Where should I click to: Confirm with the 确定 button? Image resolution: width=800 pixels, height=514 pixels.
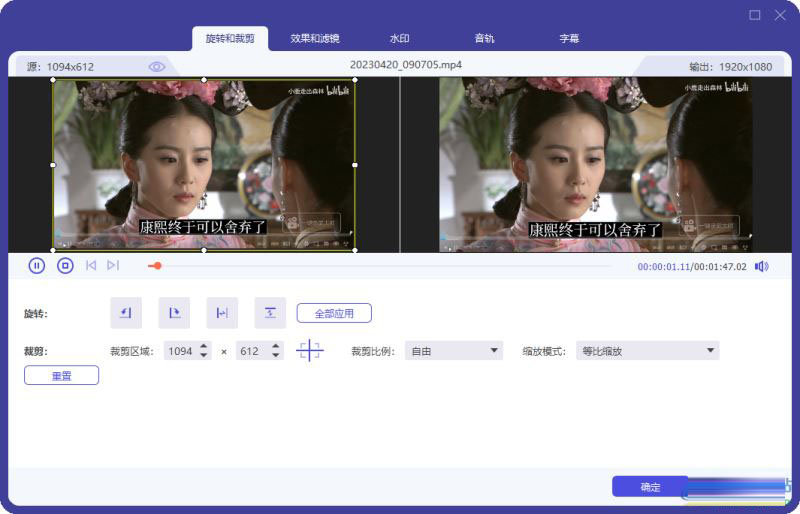point(650,487)
